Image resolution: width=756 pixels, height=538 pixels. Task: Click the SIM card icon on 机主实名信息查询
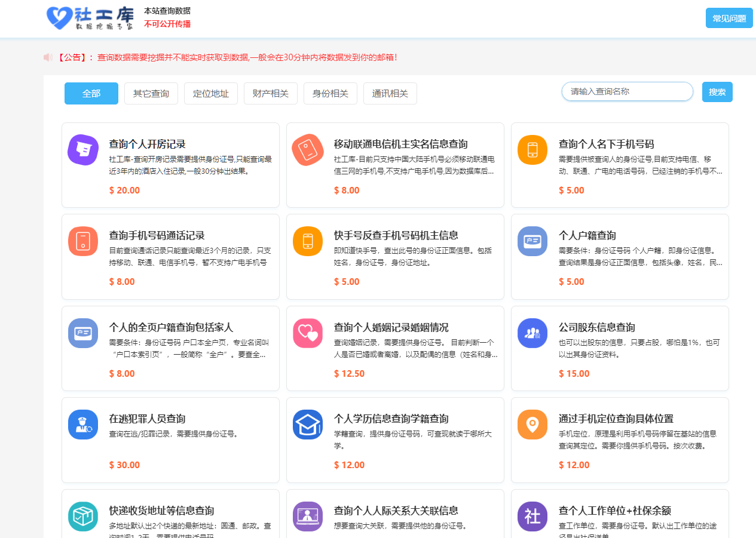(x=307, y=150)
